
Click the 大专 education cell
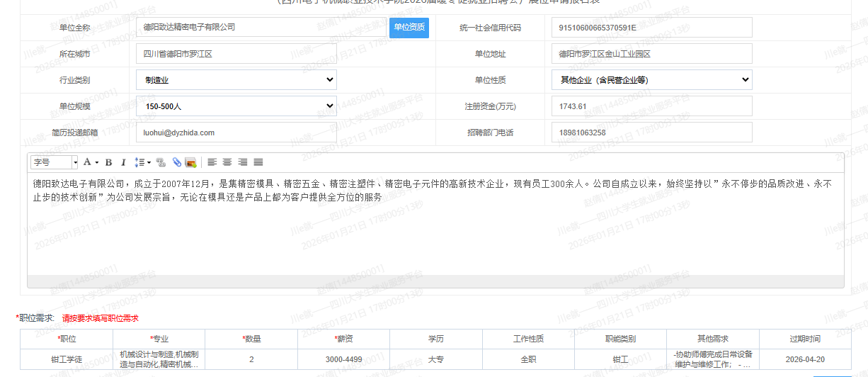pyautogui.click(x=436, y=359)
